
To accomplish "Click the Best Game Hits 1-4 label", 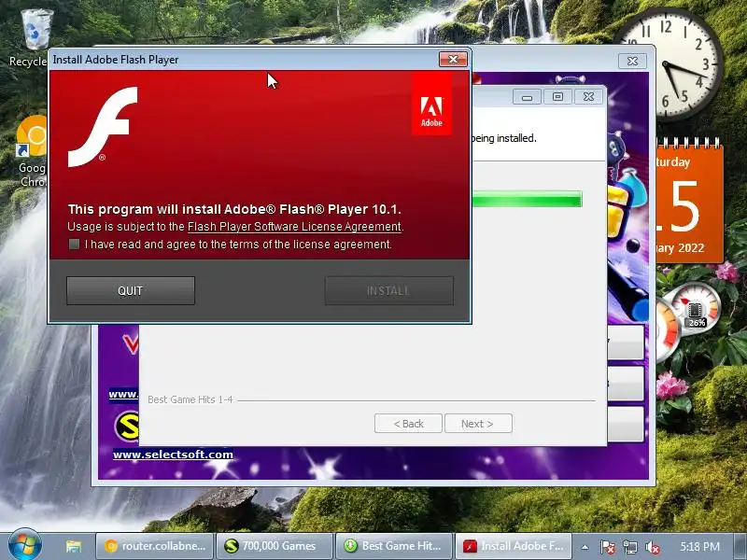I will [190, 399].
